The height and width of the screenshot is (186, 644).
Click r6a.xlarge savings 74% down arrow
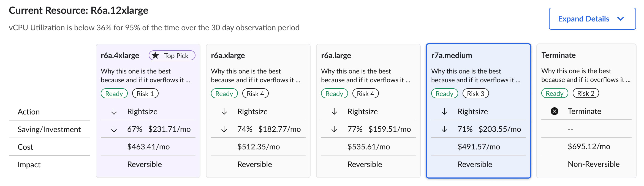click(x=224, y=129)
